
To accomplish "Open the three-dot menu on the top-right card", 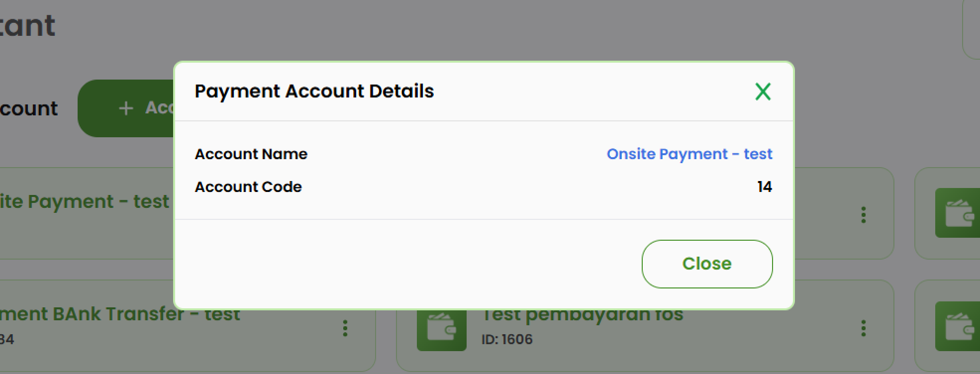I will point(863,215).
